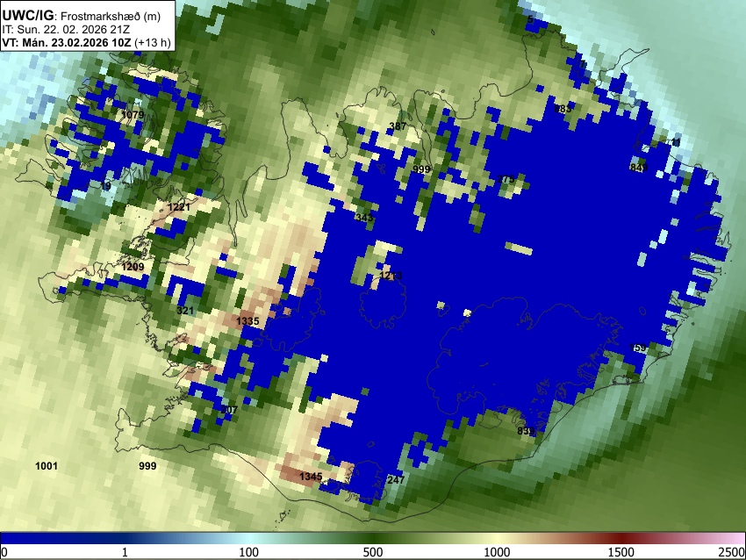Click the '1000' tick on color scale
The width and height of the screenshot is (746, 560).
pyautogui.click(x=497, y=552)
